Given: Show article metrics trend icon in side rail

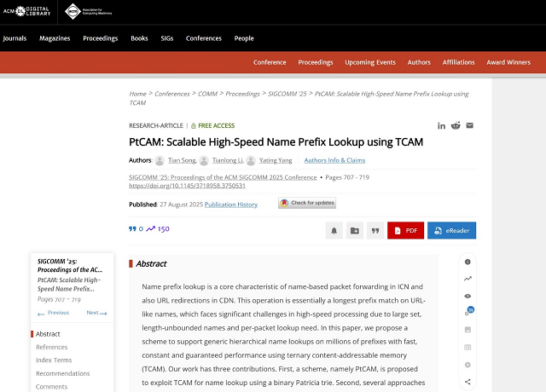Looking at the screenshot, I should 468,279.
